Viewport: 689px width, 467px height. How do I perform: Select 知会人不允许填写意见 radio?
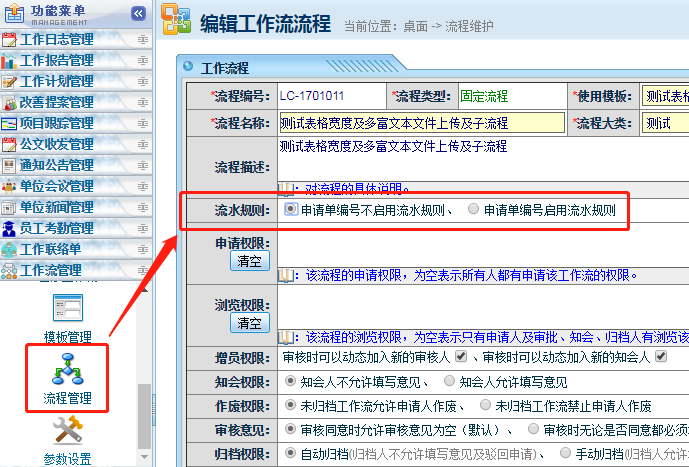pos(290,381)
